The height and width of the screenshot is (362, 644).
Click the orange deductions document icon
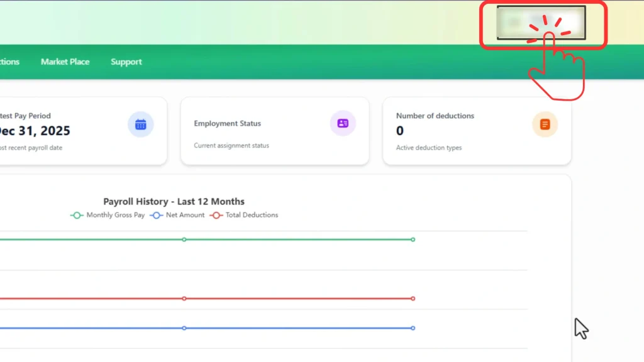coord(545,124)
